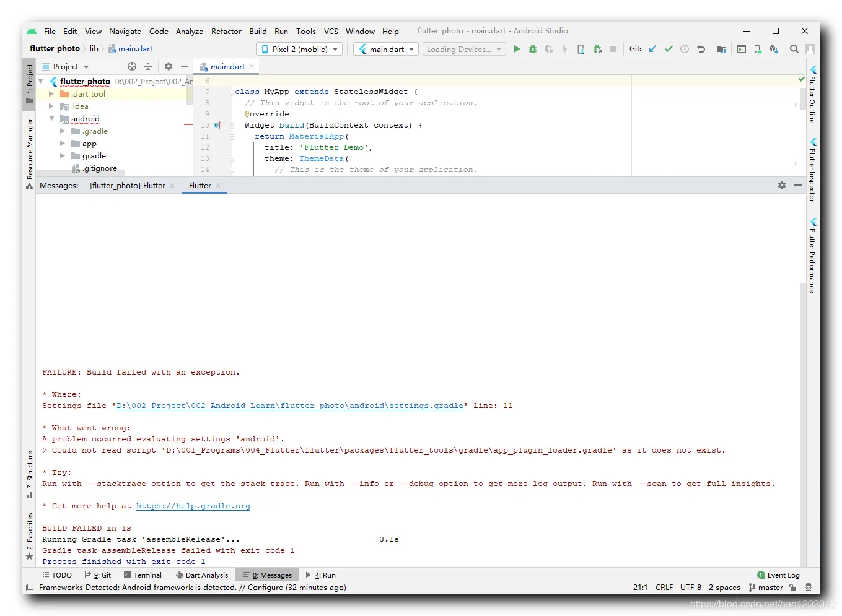Commit changes using the green checkmark icon
842x616 pixels.
click(x=669, y=49)
